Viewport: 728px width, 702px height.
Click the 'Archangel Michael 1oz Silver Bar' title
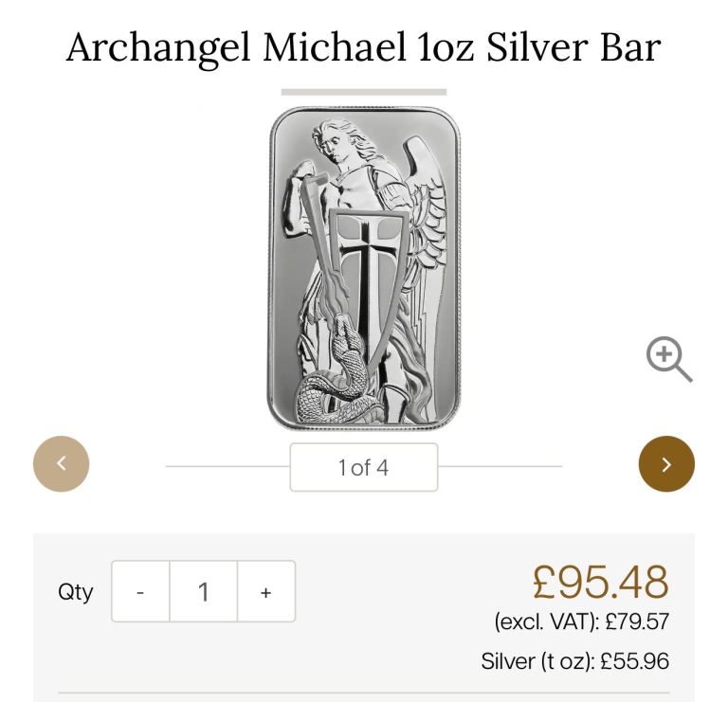coord(364,47)
